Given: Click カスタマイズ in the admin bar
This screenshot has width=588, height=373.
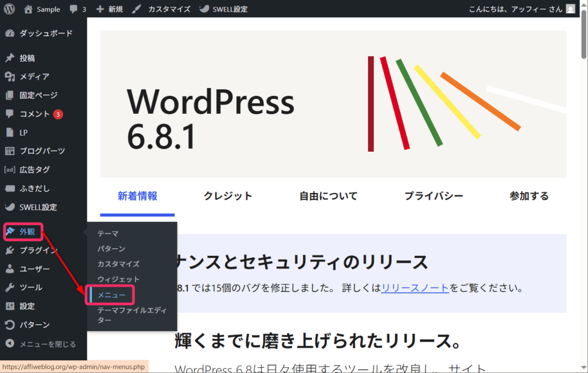Looking at the screenshot, I should point(169,9).
